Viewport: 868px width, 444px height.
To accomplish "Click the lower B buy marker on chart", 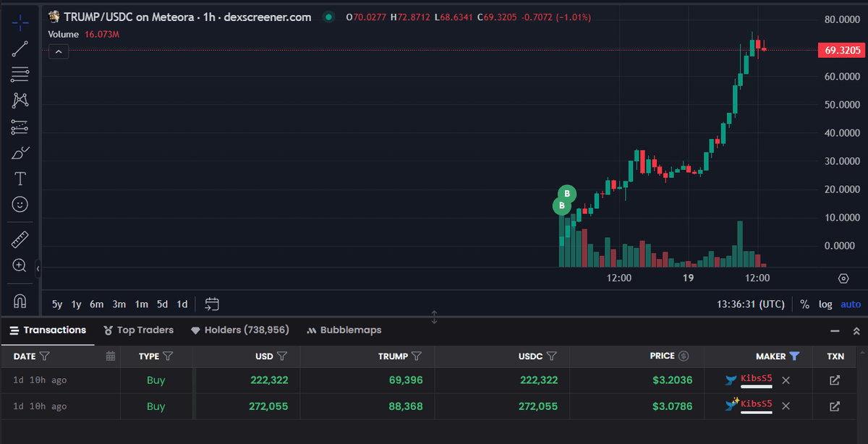I will click(x=561, y=206).
